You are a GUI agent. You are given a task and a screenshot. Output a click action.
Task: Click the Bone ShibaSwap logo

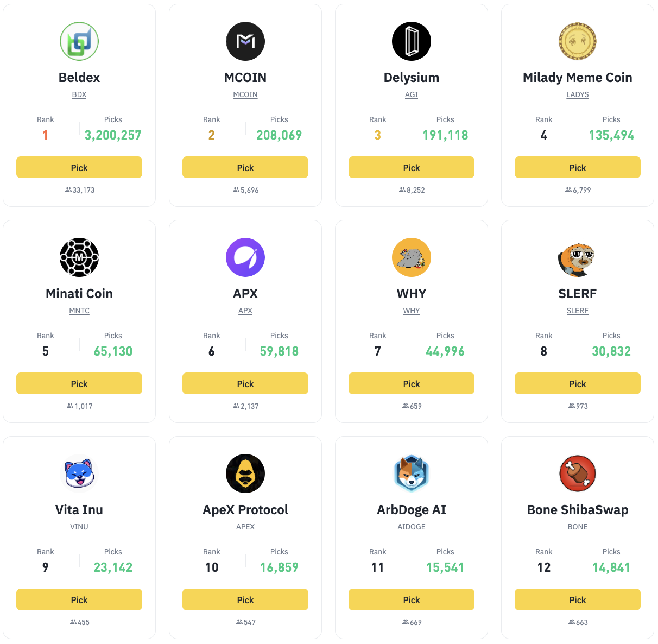point(578,473)
